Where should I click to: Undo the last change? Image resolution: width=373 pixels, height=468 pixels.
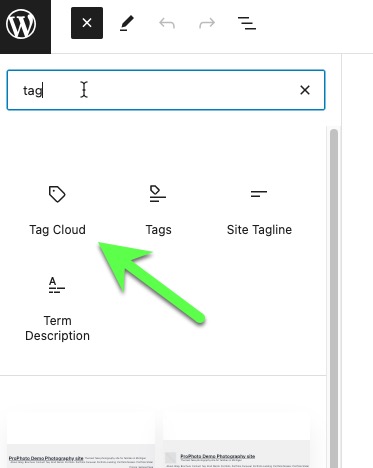(167, 23)
